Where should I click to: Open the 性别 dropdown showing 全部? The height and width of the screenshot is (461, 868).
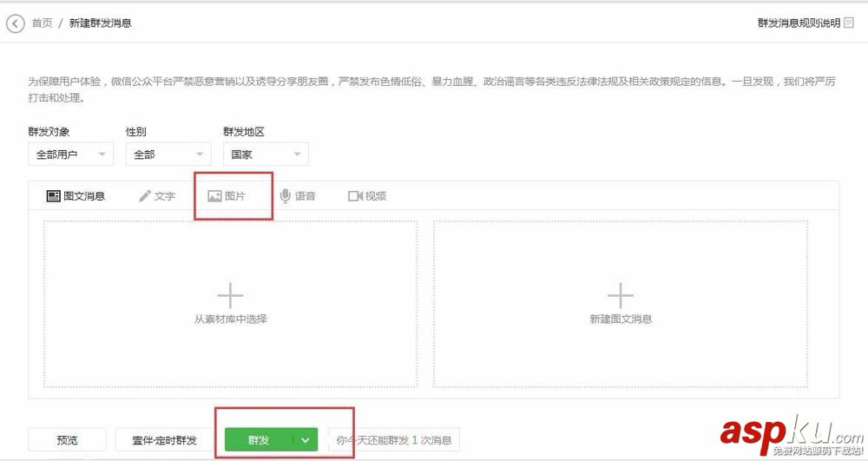(168, 155)
